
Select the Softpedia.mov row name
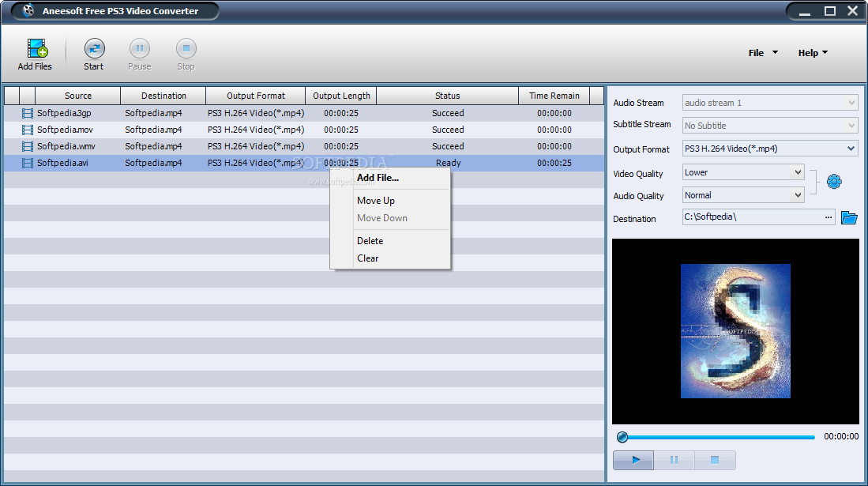(x=66, y=130)
